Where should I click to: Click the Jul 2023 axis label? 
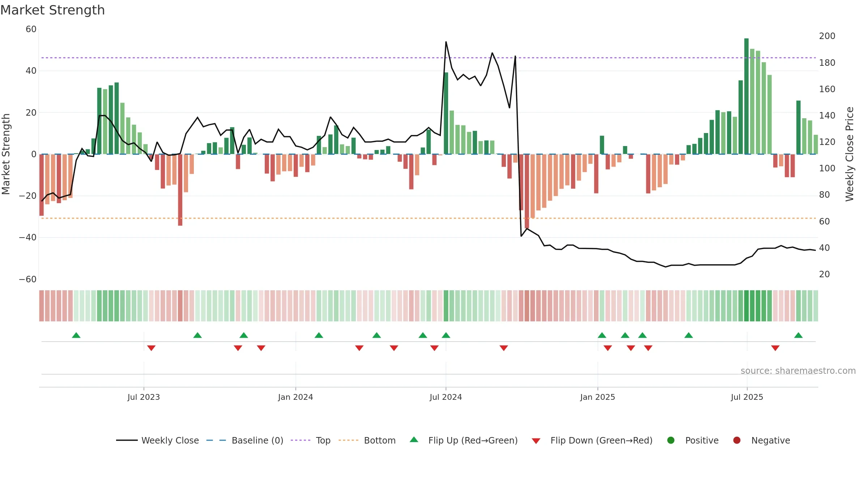coord(144,397)
